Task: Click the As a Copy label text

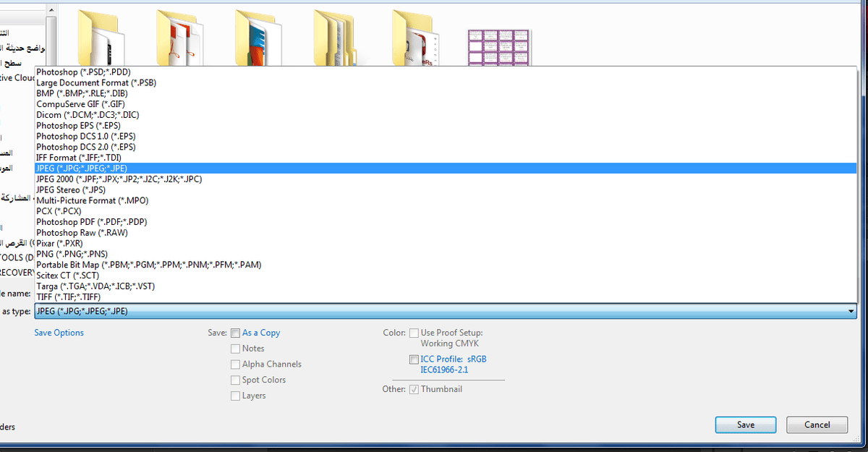Action: pyautogui.click(x=261, y=333)
